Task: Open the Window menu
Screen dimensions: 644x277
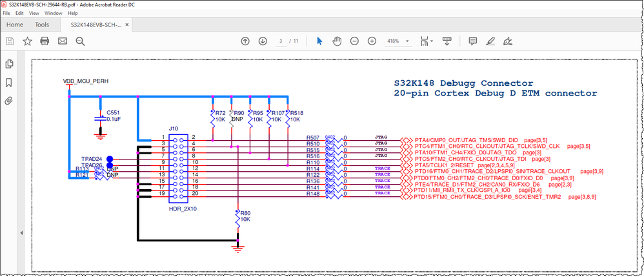Action: click(x=54, y=13)
